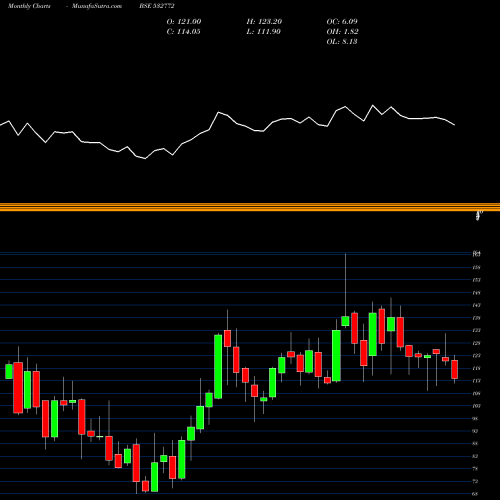
Task: Click the close value "C: 114.05"
Action: 184,31
